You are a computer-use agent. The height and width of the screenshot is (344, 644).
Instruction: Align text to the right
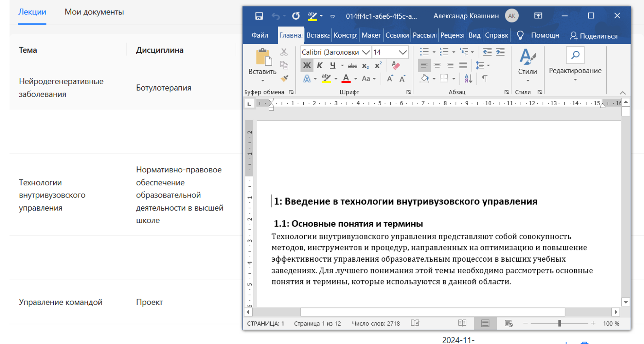[450, 65]
